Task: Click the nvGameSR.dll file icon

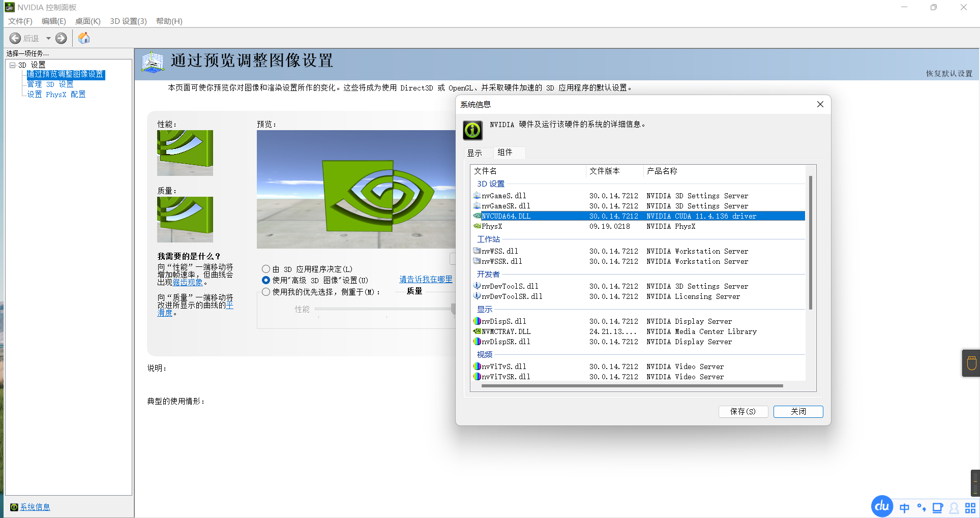Action: coord(477,205)
